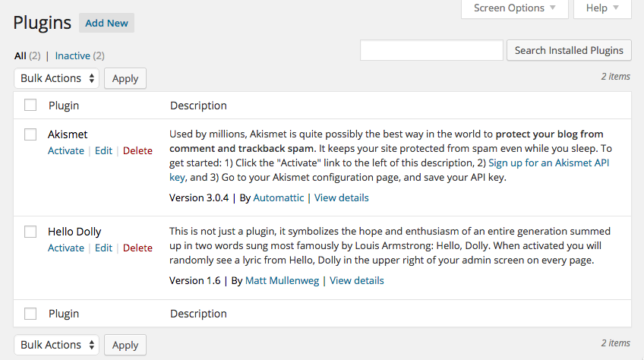644x360 pixels.
Task: Edit the Hello Dolly plugin
Action: coord(103,248)
